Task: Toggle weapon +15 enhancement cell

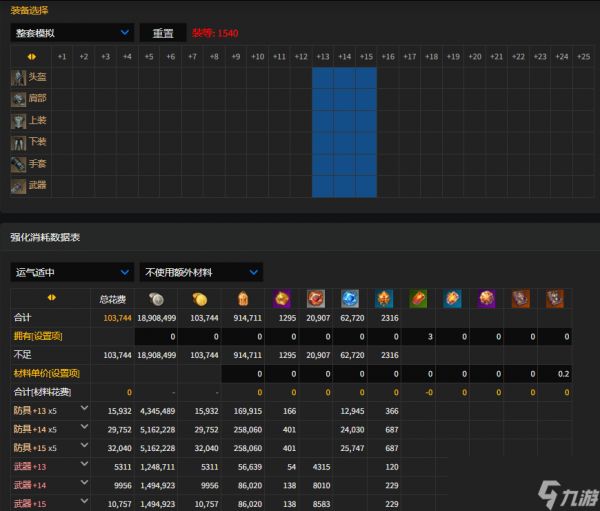Action: pyautogui.click(x=365, y=186)
